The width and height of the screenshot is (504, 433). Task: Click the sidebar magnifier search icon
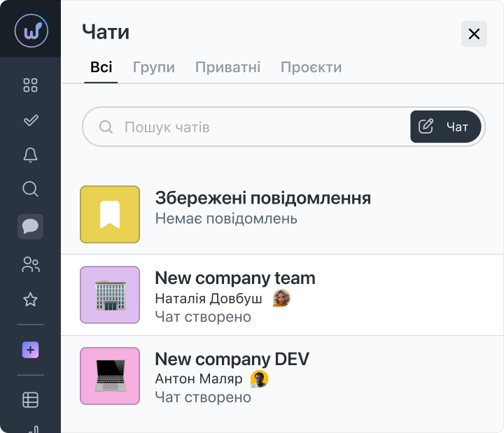(31, 189)
